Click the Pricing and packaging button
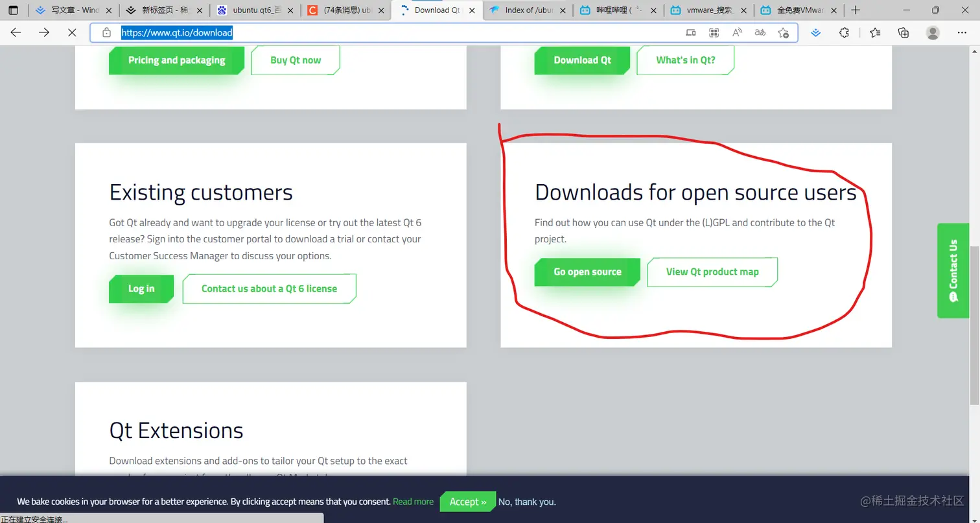The width and height of the screenshot is (980, 523). (x=176, y=60)
